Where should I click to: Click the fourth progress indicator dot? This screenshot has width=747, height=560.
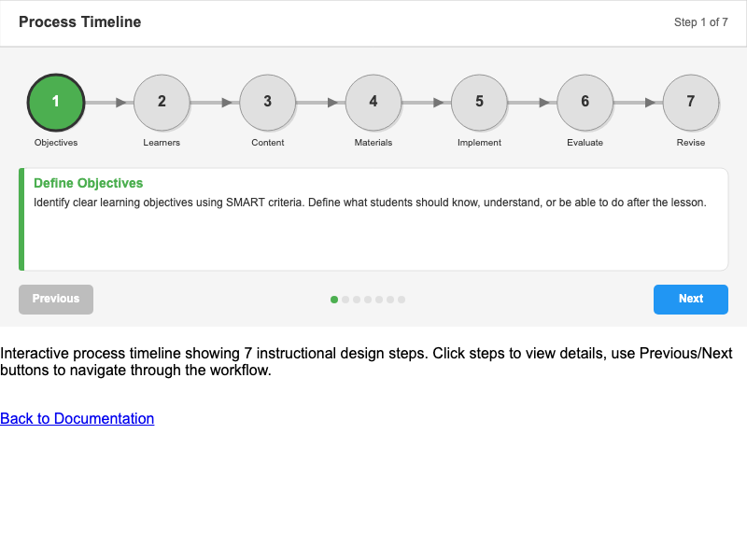click(368, 300)
